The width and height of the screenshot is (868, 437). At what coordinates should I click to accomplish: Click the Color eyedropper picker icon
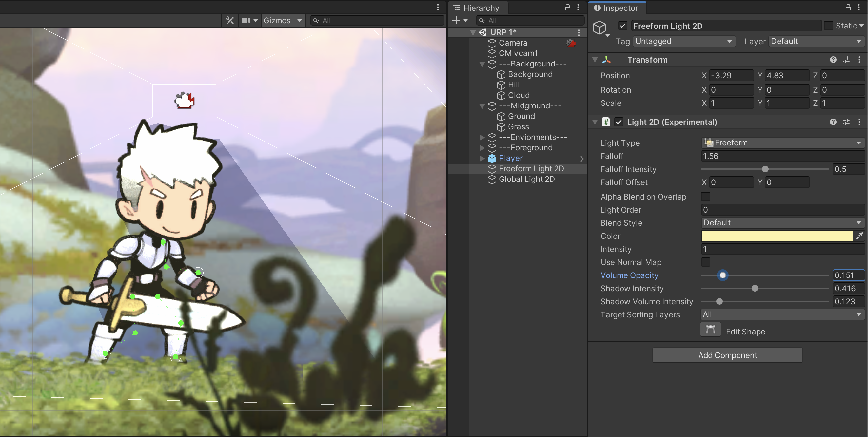(x=859, y=236)
